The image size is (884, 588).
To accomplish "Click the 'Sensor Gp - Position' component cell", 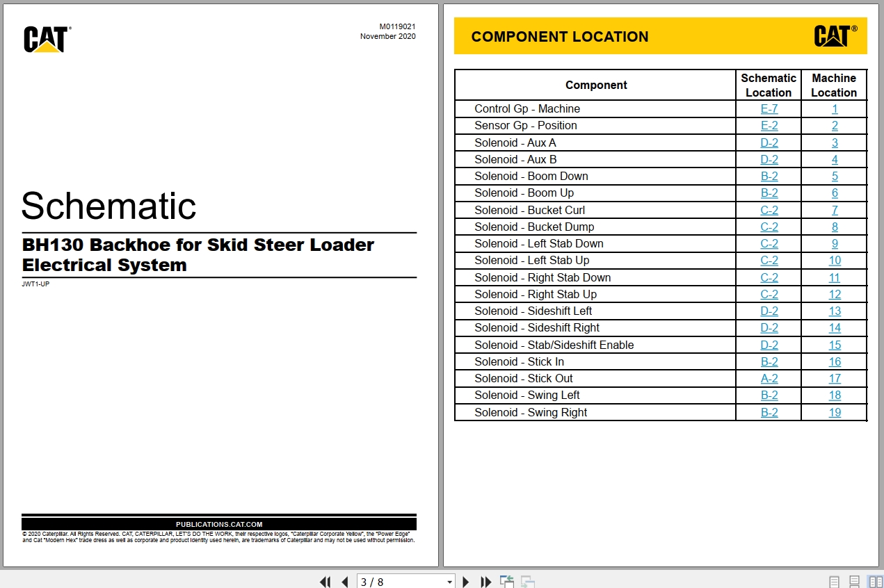I will point(595,126).
